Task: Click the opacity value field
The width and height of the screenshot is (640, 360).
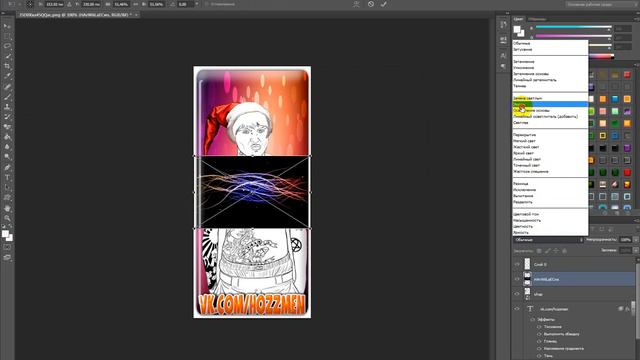Action: coord(625,240)
